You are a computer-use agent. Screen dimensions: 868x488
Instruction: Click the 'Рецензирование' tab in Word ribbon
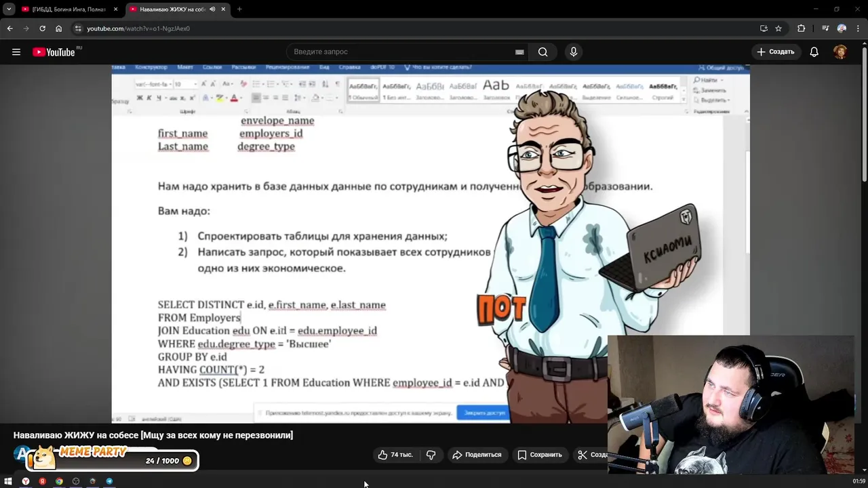point(288,67)
